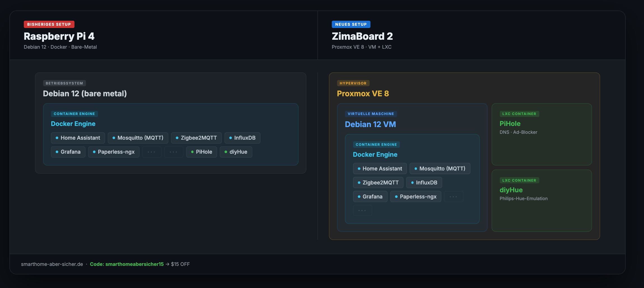Select the ZimaBoard 2 heading

pos(362,36)
